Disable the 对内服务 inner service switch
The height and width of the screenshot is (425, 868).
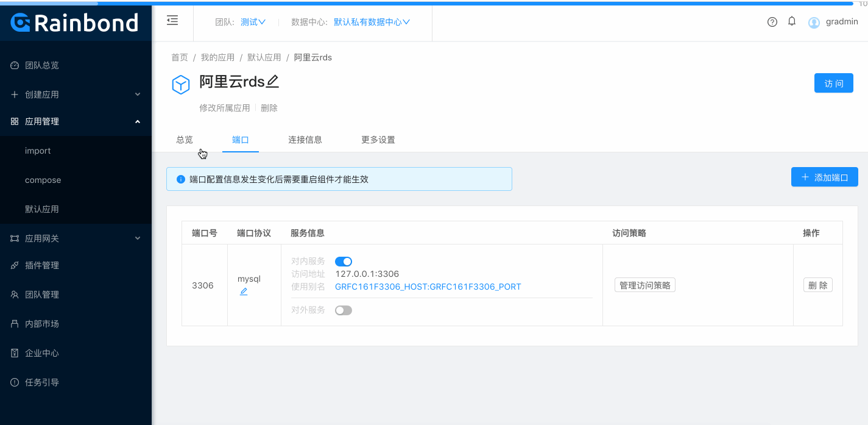[344, 262]
